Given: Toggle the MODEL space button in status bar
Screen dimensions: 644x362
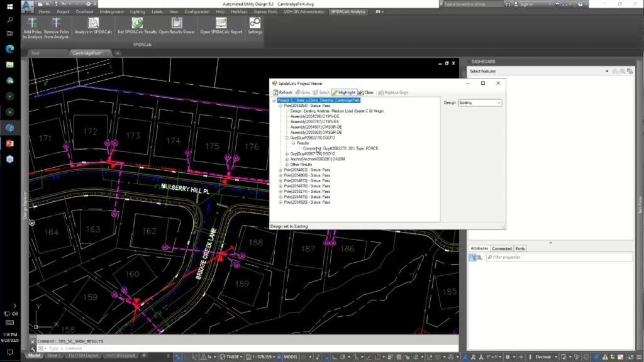Looking at the screenshot, I should tap(291, 356).
